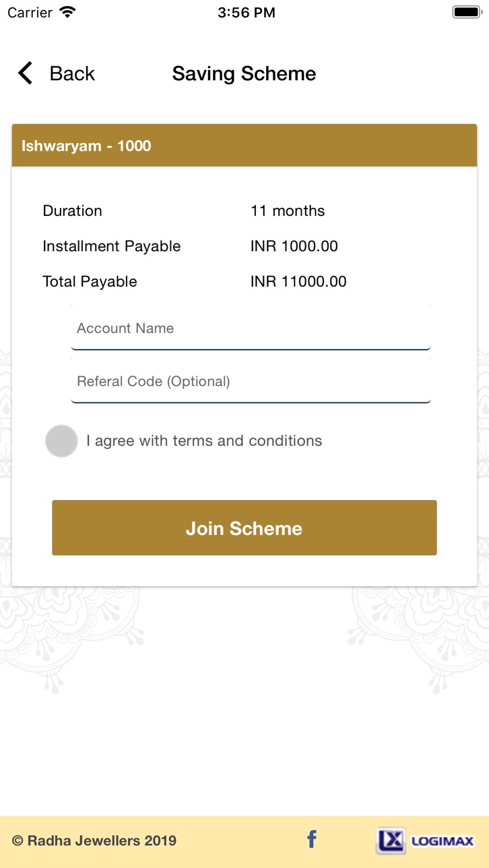The height and width of the screenshot is (868, 489).
Task: Go back using the Back label
Action: point(72,73)
